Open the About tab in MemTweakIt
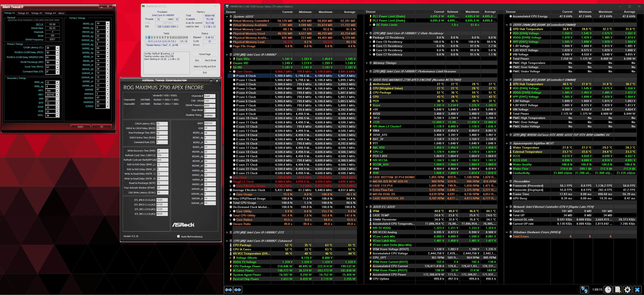The width and height of the screenshot is (644, 295). [x=61, y=13]
